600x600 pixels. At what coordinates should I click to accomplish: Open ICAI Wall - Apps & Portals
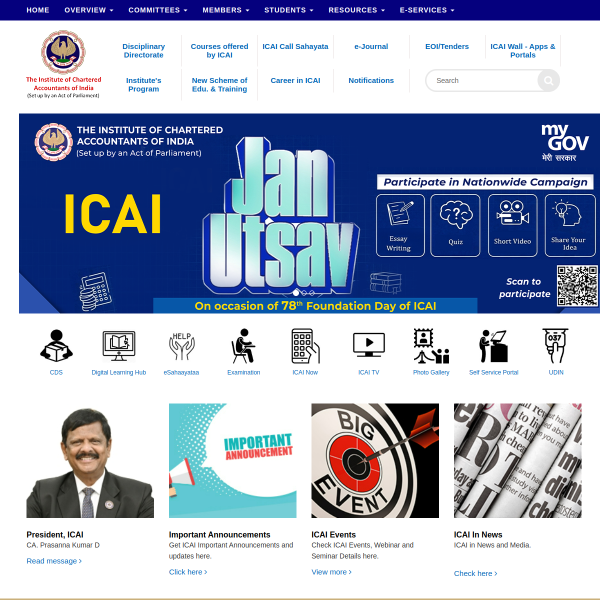523,51
